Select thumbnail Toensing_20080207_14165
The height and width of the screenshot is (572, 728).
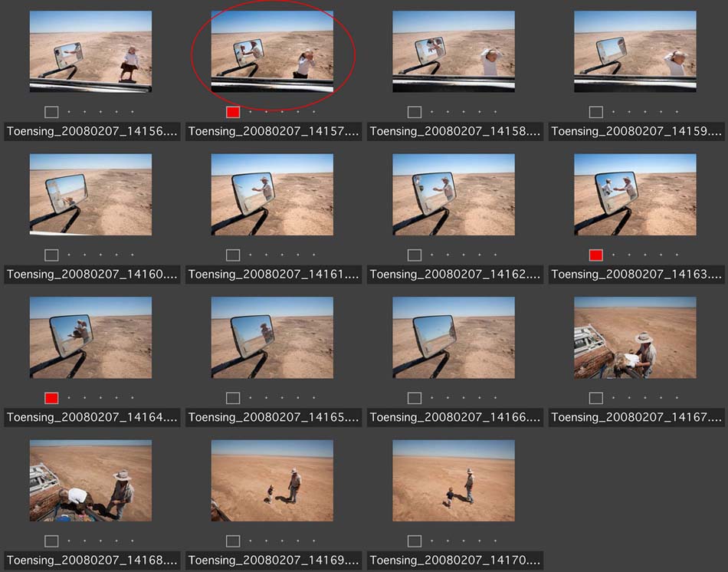272,338
